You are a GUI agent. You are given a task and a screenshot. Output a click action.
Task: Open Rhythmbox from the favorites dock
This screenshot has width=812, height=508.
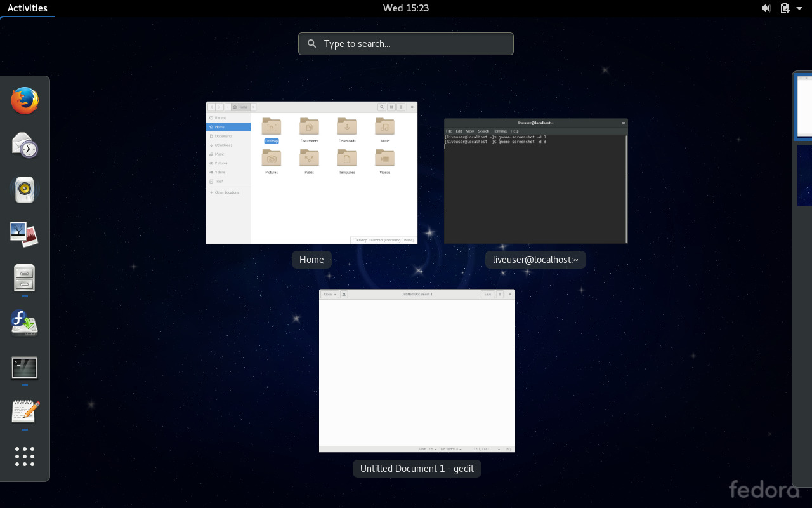click(x=24, y=189)
